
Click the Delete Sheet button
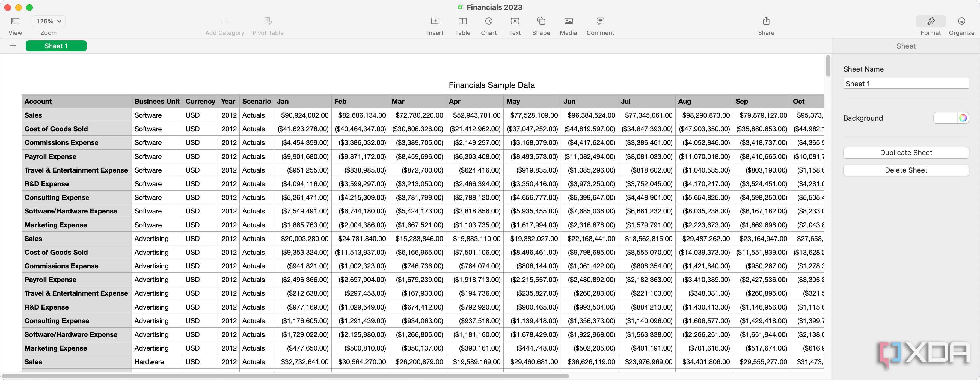tap(906, 170)
